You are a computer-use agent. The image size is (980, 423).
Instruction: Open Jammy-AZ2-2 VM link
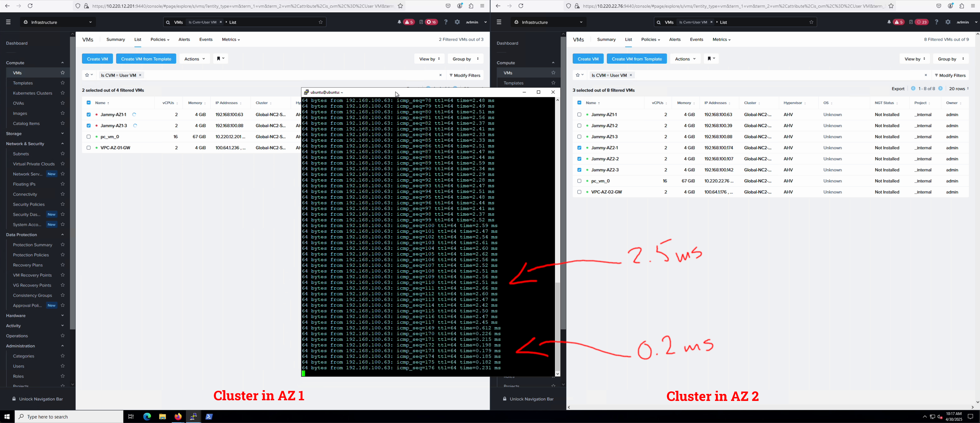pos(605,159)
